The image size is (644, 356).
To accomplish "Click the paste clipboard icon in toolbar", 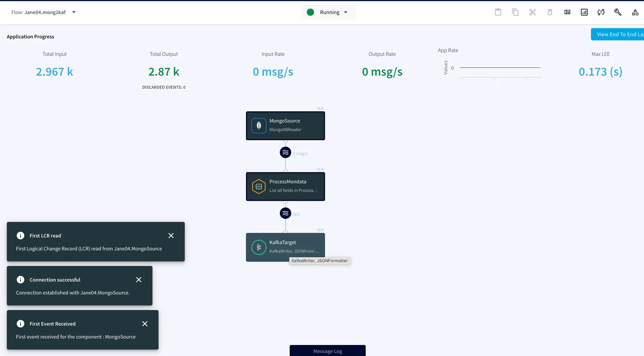I will [498, 12].
